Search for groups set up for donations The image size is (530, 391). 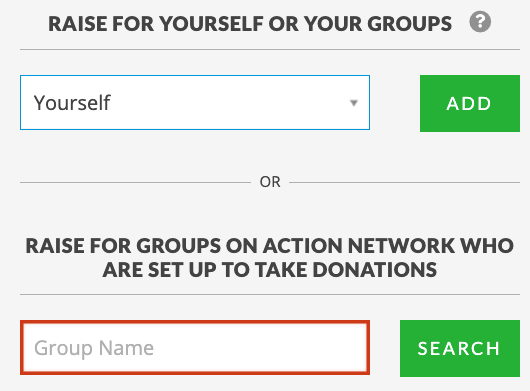[460, 348]
